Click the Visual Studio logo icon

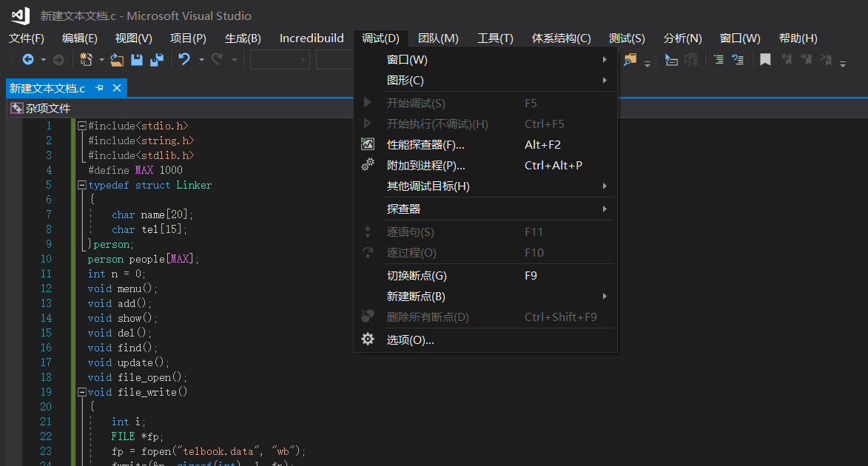(21, 16)
